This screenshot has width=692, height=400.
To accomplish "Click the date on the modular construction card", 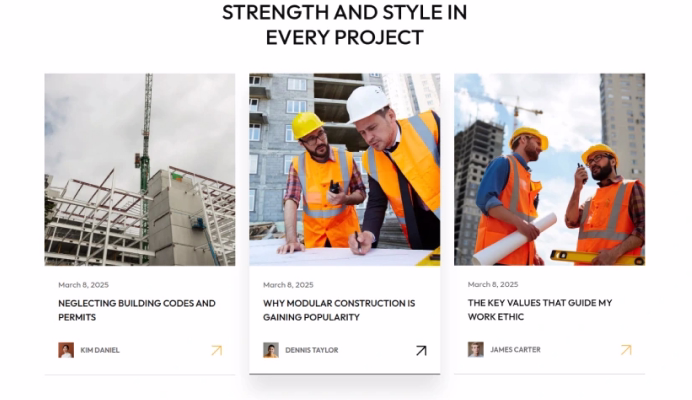I will coord(288,285).
